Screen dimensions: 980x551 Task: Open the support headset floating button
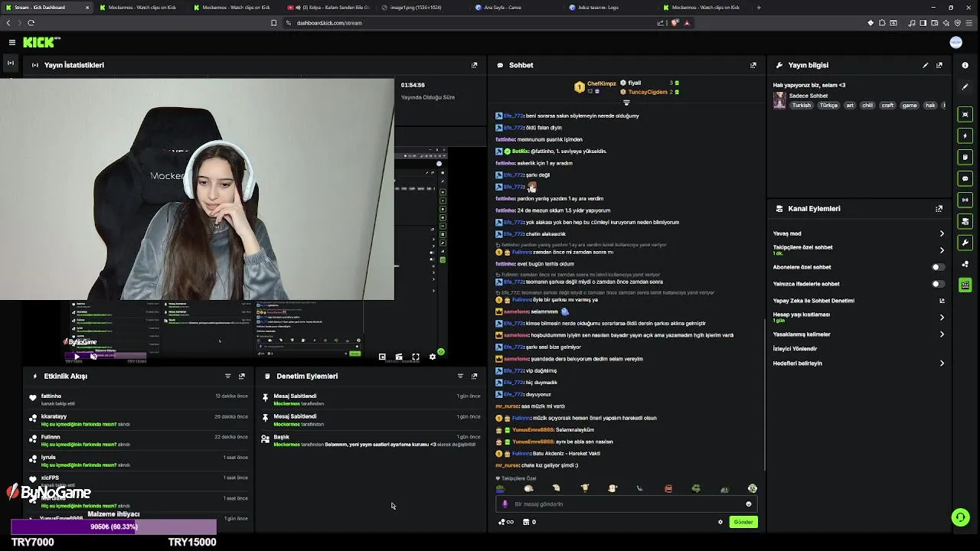point(960,517)
